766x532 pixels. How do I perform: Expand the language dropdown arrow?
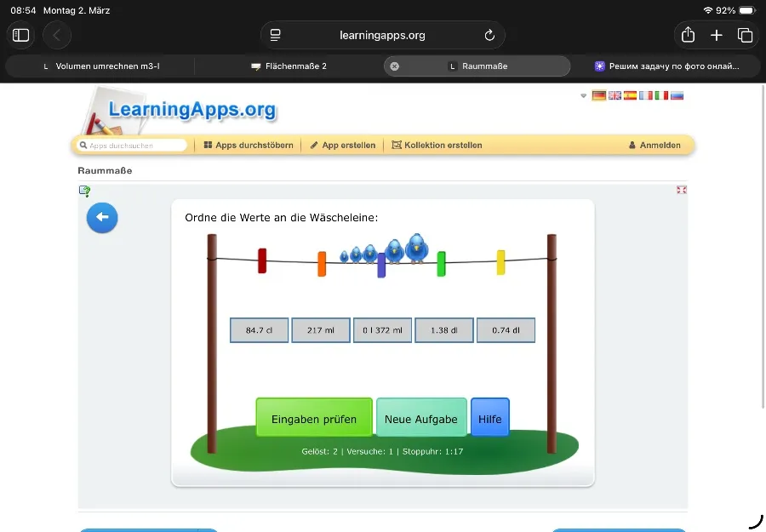(583, 95)
